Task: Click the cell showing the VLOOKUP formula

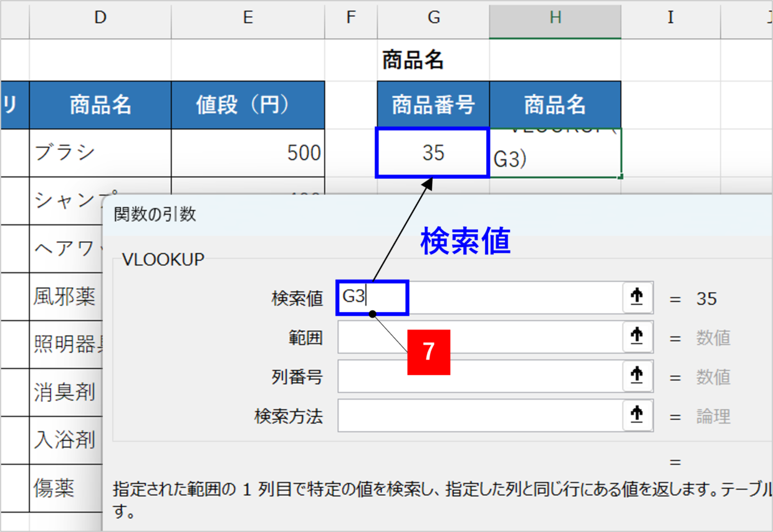Action: [x=555, y=153]
